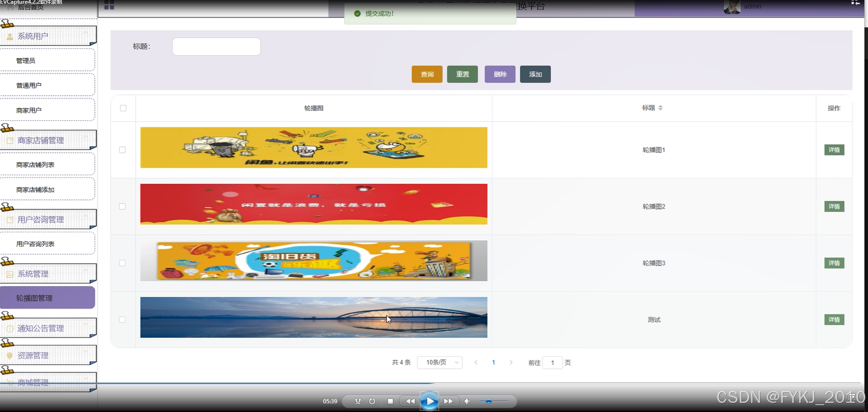Click the 系统管理 menu icon

[x=10, y=274]
